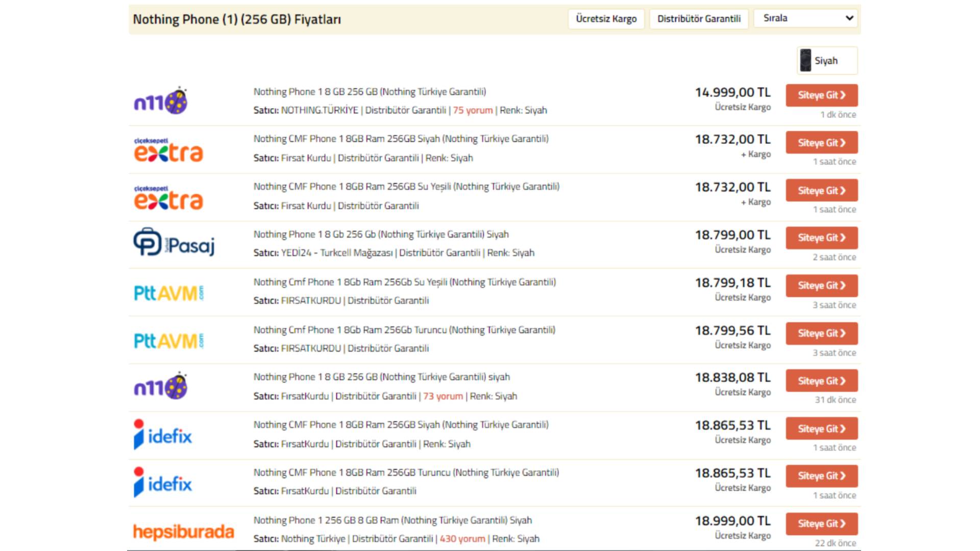This screenshot has width=980, height=551.
Task: Select the Siyah color swatch option
Action: [827, 60]
